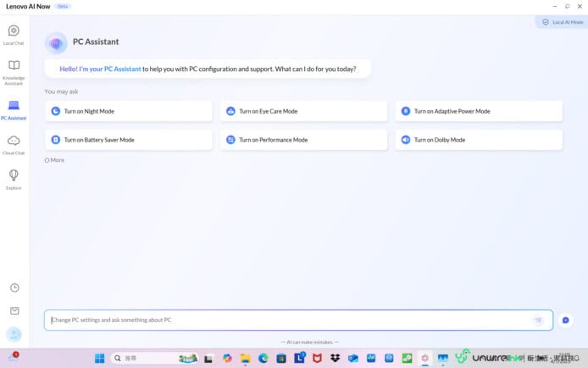Send the message with paper plane icon

click(539, 320)
